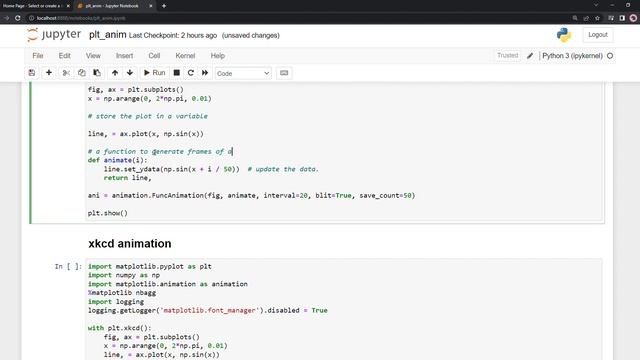The width and height of the screenshot is (640, 360).
Task: Cut selected cells with scissors icon
Action: [66, 73]
